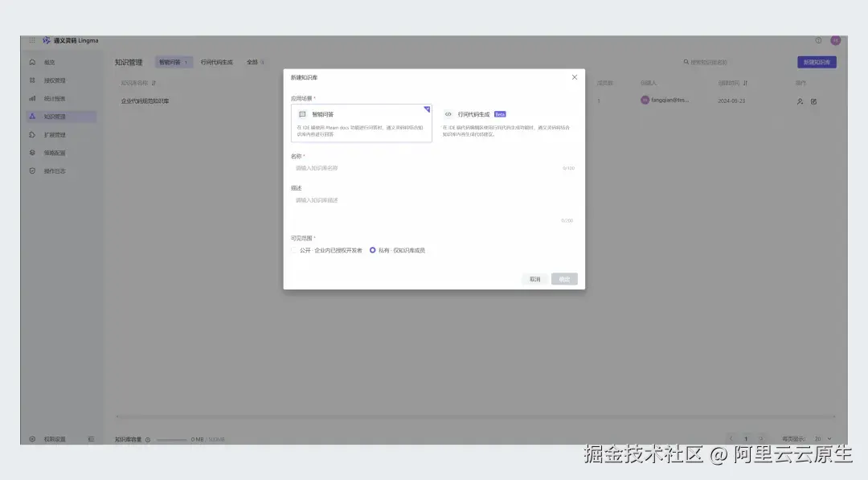
Task: Open the 概览 overview page in sidebar
Action: (48, 61)
